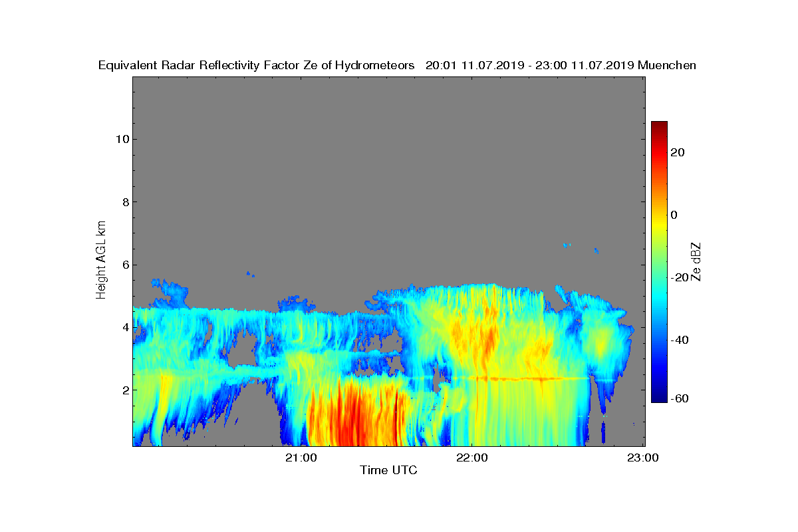Click the date range text '20:01 11.07.2019 - 23:00 11.07.2019 Muenchen'

click(x=561, y=65)
